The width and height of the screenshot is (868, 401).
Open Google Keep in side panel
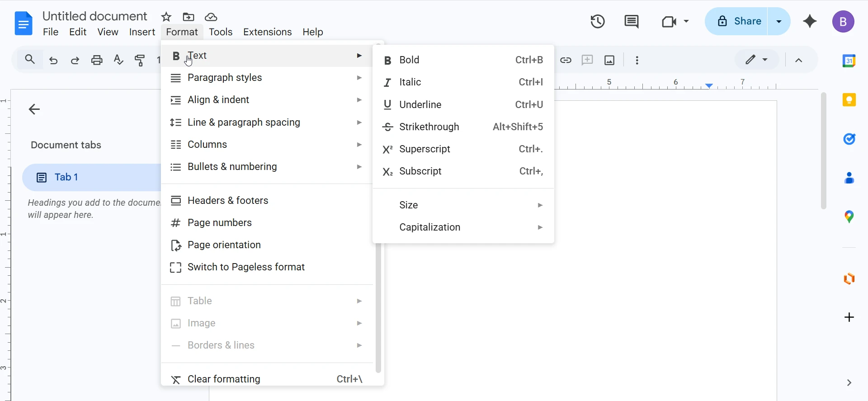click(849, 100)
